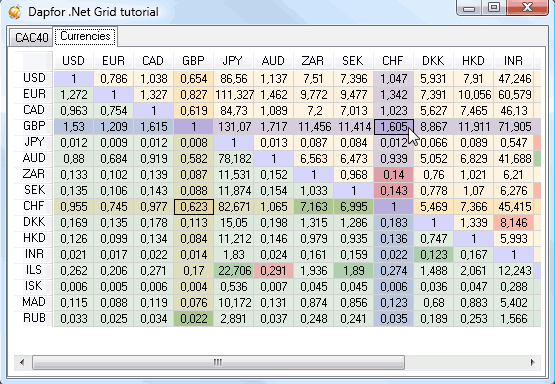Viewport: 555px width, 384px height.
Task: Select the CAD row header
Action: 34,110
